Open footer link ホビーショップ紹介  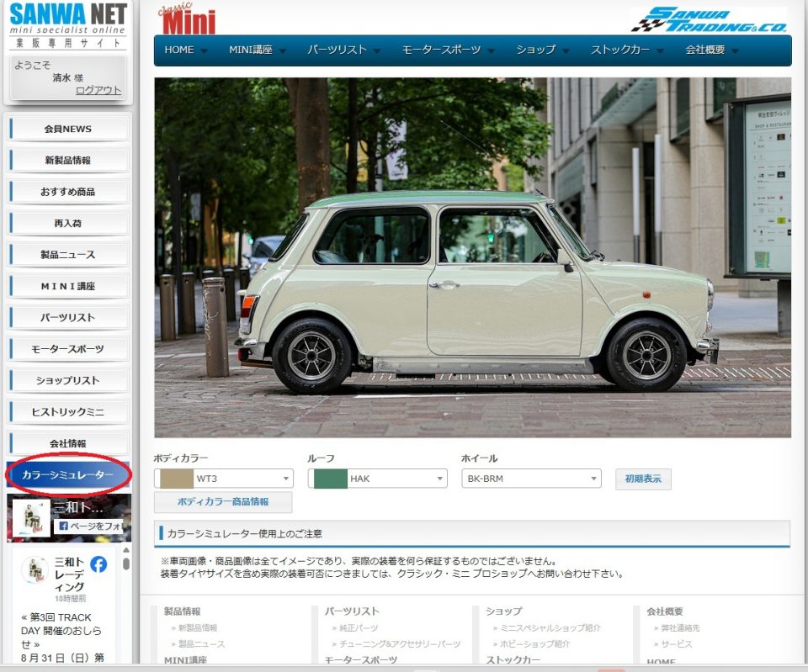tap(535, 643)
